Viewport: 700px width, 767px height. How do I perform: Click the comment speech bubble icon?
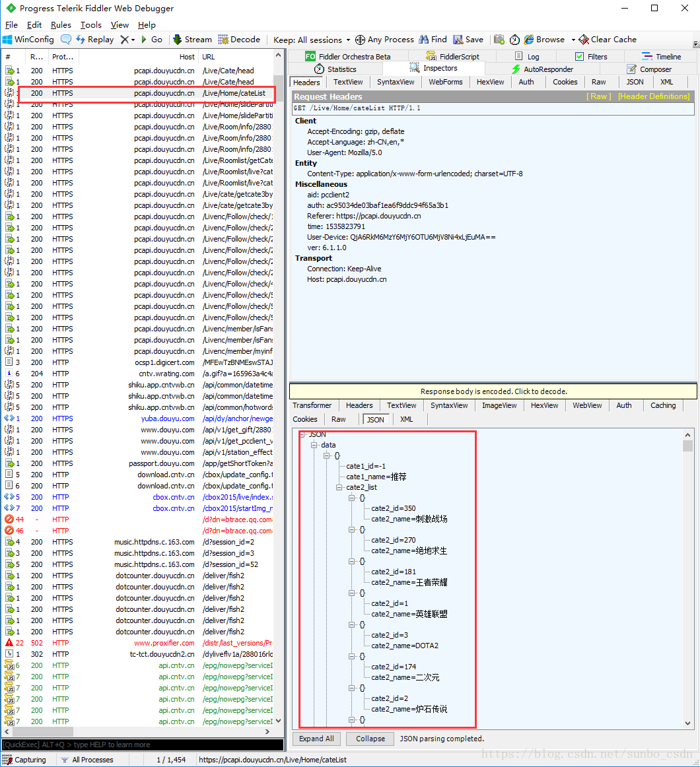pos(66,39)
